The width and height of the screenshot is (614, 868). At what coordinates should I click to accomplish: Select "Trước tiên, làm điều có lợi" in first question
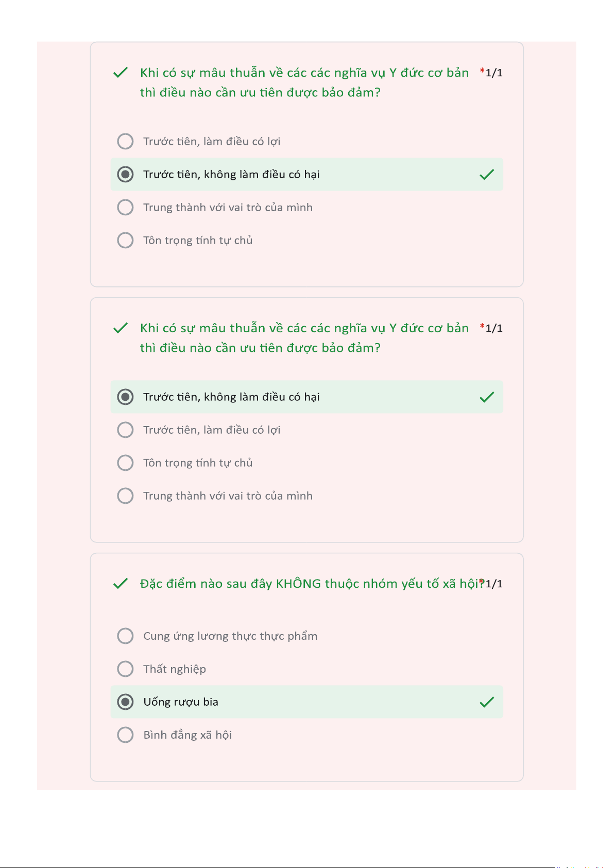coord(125,142)
